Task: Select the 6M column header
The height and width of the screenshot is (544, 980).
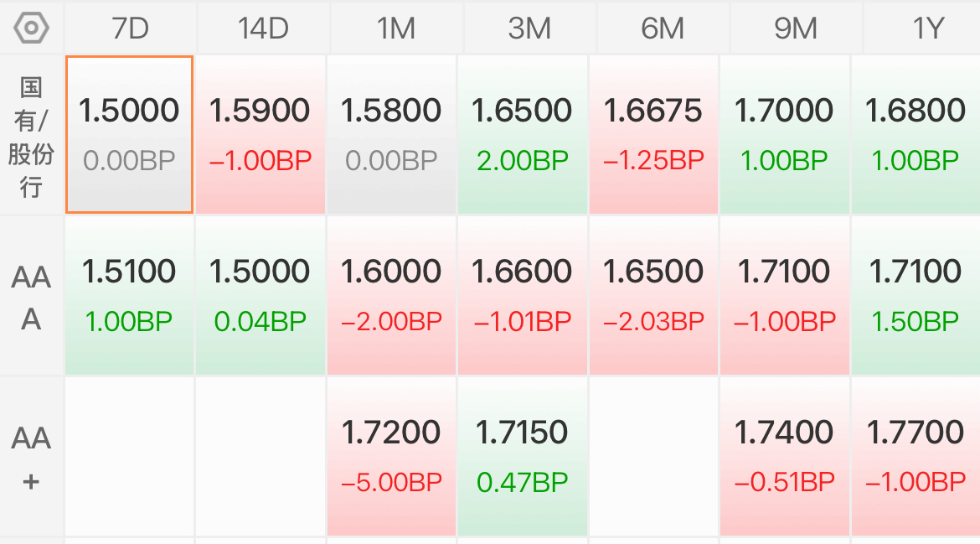Action: [663, 28]
